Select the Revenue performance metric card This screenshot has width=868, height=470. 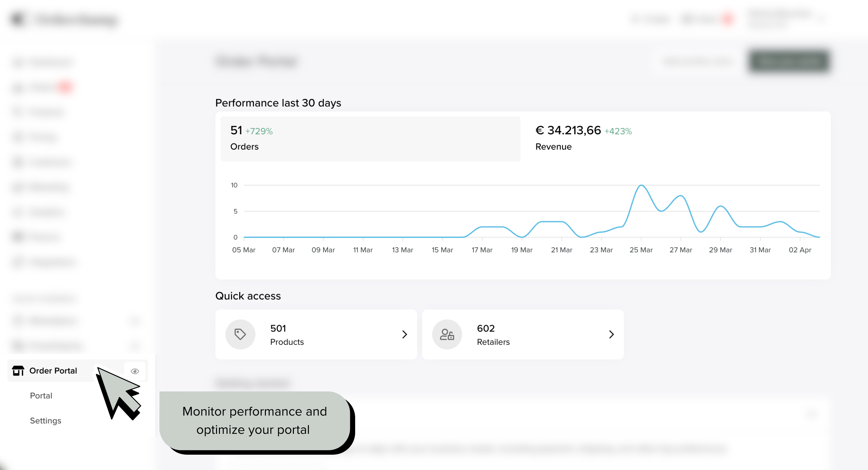(674, 139)
